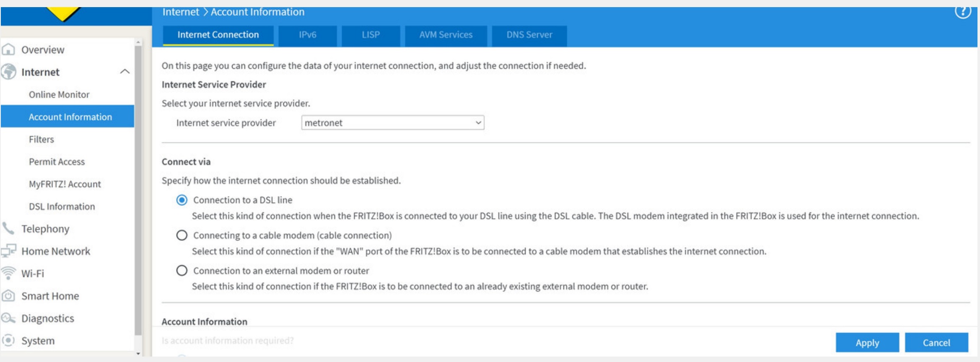Open the Home Network menu entry
980x362 pixels.
pos(56,251)
